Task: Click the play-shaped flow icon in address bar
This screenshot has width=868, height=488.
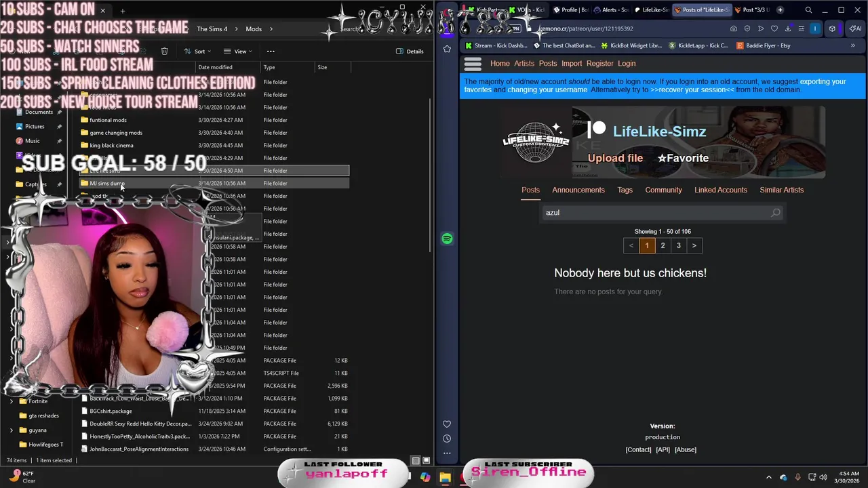Action: [761, 29]
